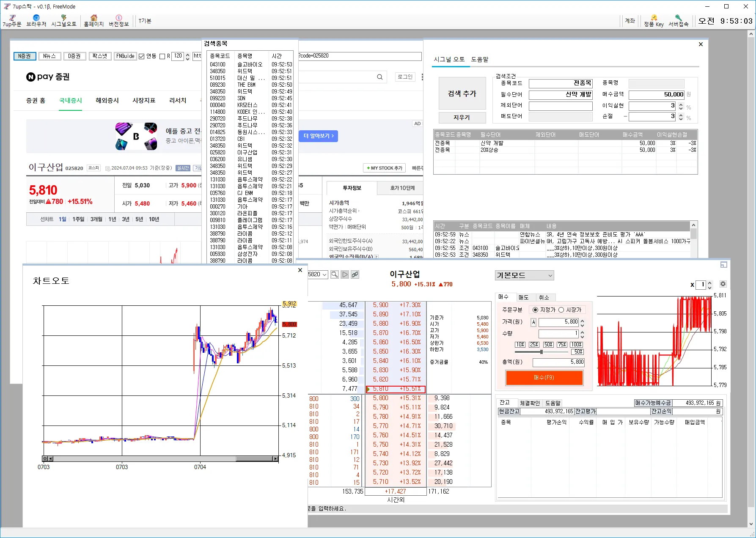Open the 해외증시 menu

click(107, 100)
